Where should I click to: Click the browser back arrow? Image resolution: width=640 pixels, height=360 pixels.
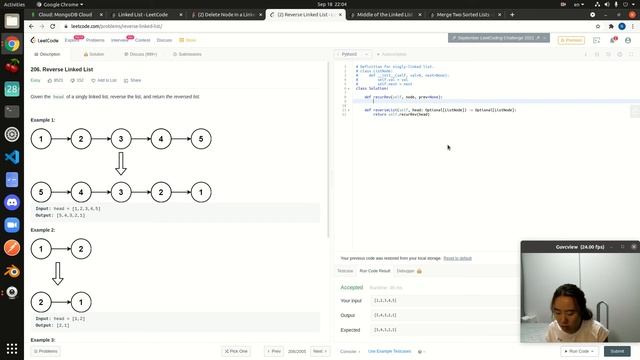31,26
